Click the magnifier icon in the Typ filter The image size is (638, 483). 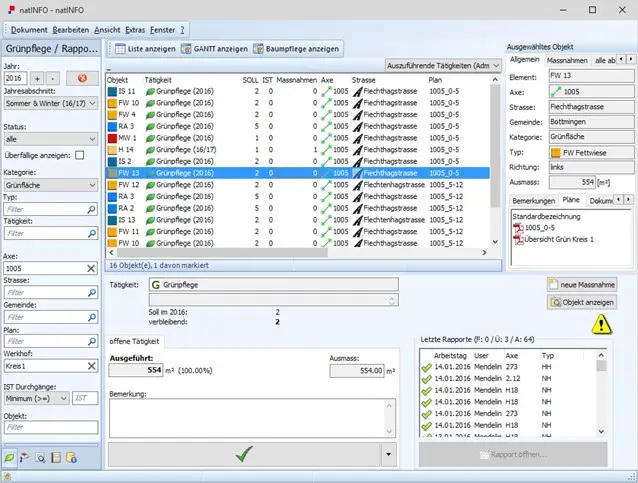(92, 210)
